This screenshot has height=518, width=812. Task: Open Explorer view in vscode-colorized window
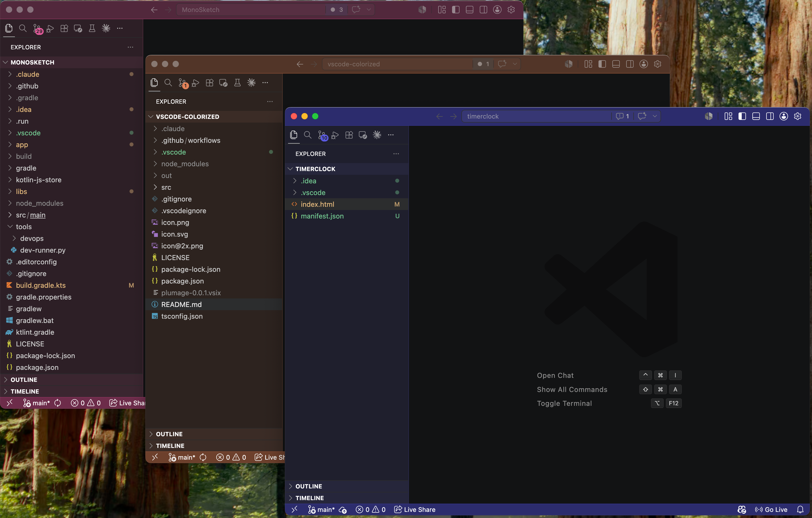[x=154, y=83]
